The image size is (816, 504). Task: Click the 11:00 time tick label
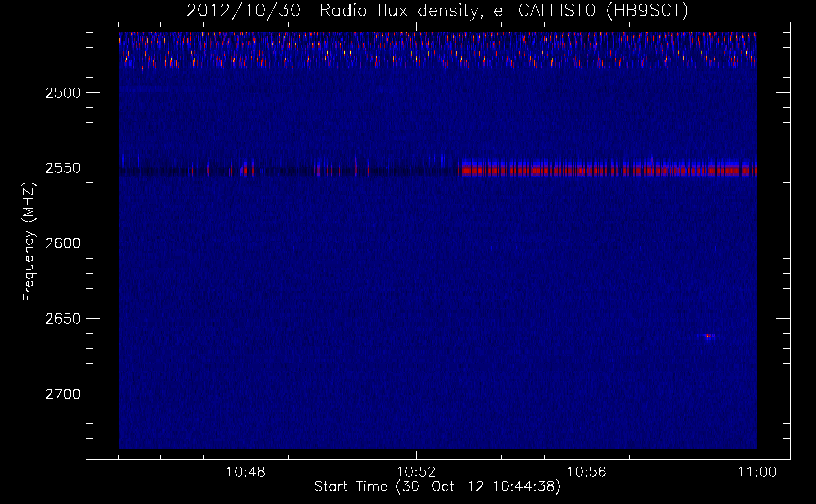tap(757, 472)
